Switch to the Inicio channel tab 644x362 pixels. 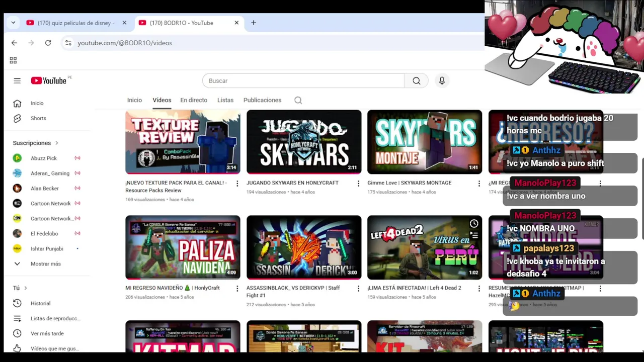tap(134, 100)
